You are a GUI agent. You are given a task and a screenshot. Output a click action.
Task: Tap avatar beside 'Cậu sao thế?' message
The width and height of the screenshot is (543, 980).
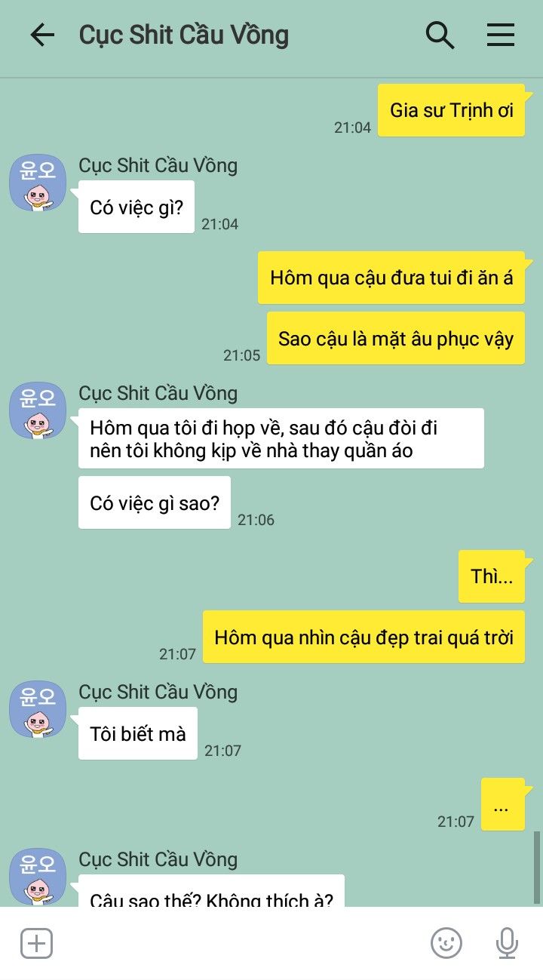coord(38,877)
